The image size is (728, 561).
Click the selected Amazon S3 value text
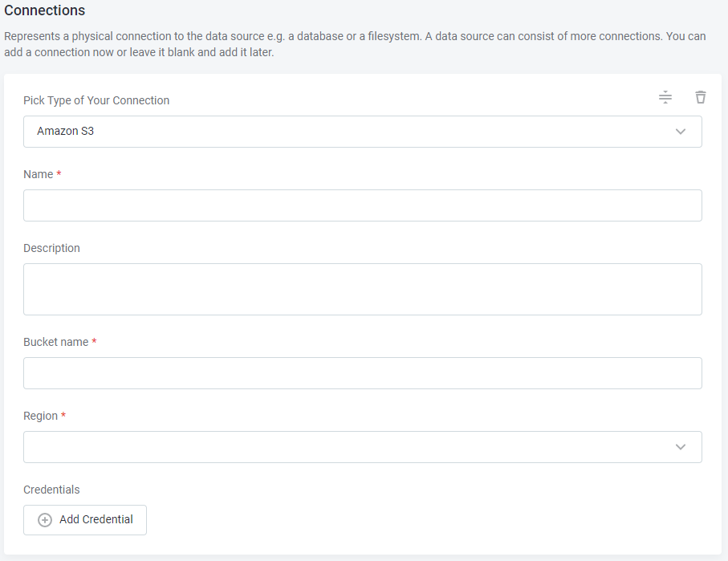coord(66,132)
